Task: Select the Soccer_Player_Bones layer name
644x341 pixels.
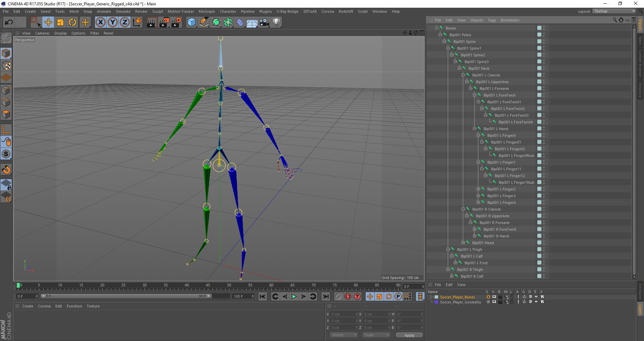Action: point(458,297)
